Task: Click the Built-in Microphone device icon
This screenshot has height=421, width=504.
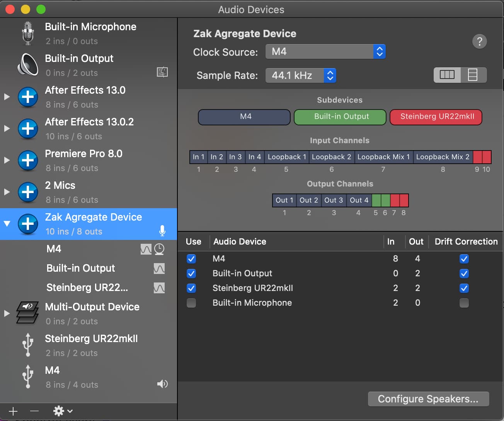Action: [x=27, y=33]
